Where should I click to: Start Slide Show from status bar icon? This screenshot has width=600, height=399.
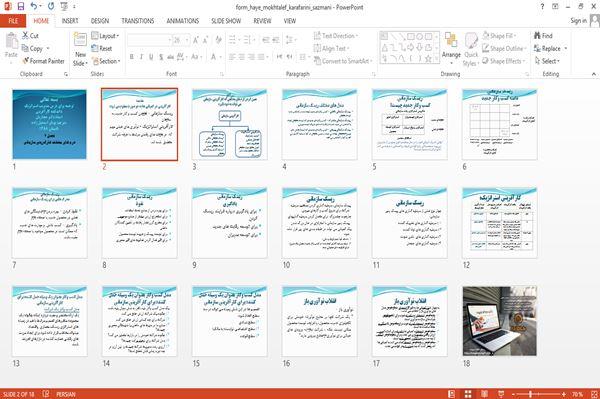tap(501, 394)
